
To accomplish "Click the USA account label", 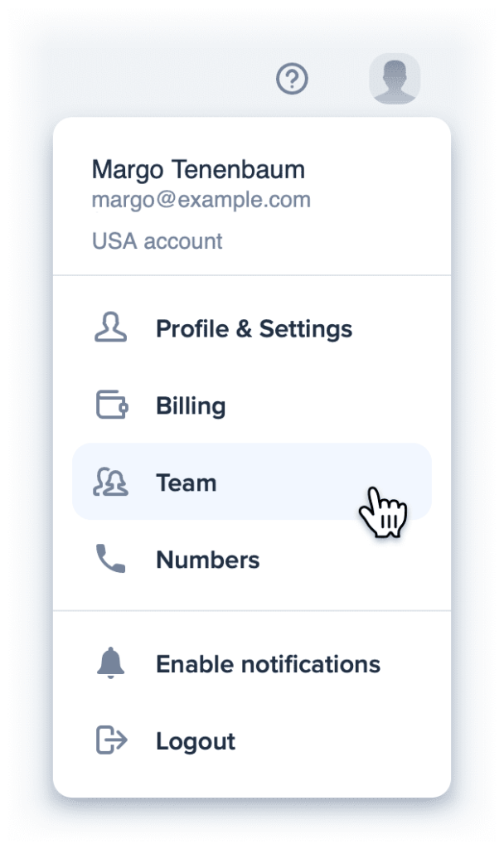I will tap(157, 241).
